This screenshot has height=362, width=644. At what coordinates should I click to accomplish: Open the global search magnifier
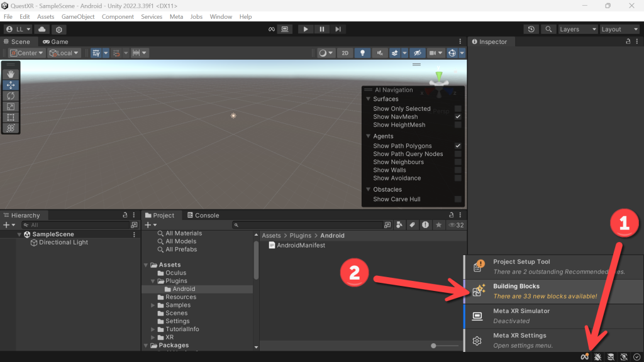[x=548, y=29]
